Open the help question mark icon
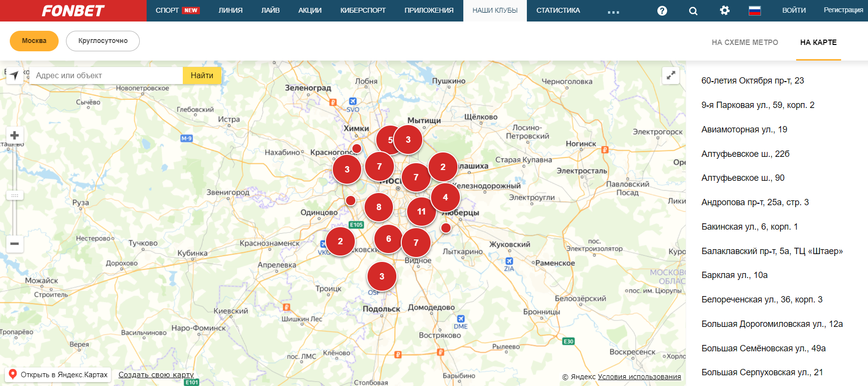Screen dimensions: 868x386 coord(662,11)
